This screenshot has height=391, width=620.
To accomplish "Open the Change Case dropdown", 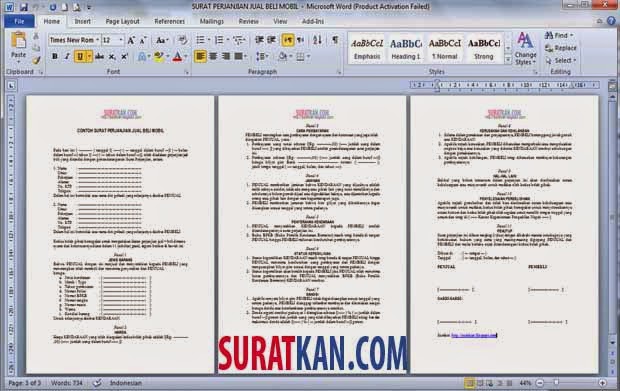I will pos(162,40).
